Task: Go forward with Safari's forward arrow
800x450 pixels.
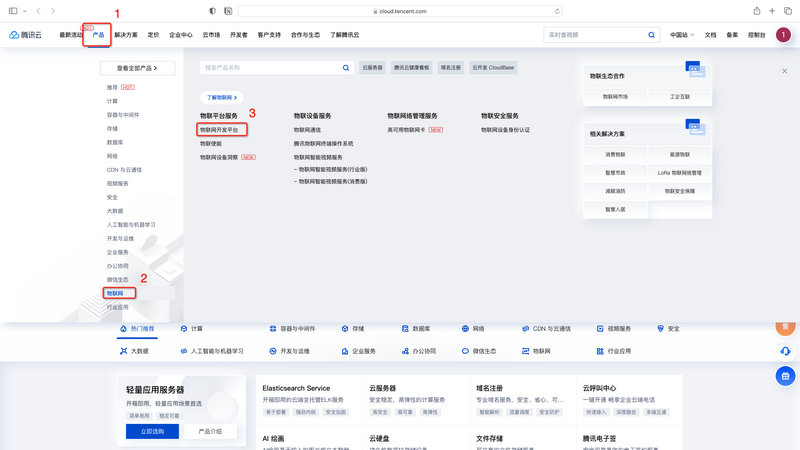Action: click(x=53, y=11)
